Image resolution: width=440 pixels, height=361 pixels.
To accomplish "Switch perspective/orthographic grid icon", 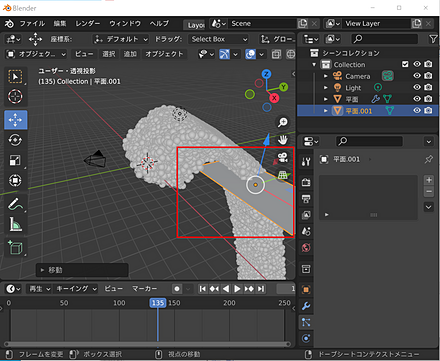I will point(283,175).
